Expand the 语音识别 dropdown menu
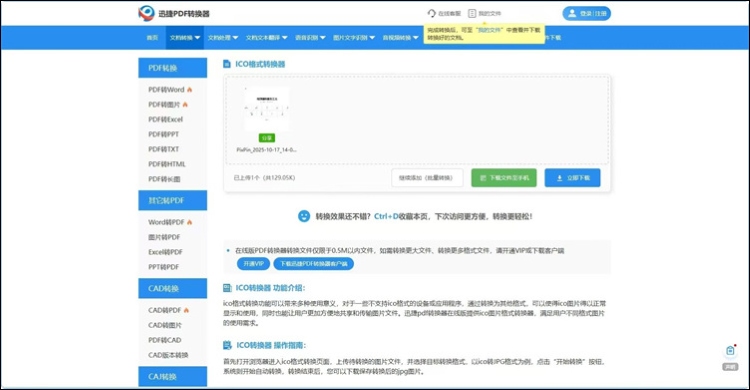The image size is (750, 390). click(310, 38)
